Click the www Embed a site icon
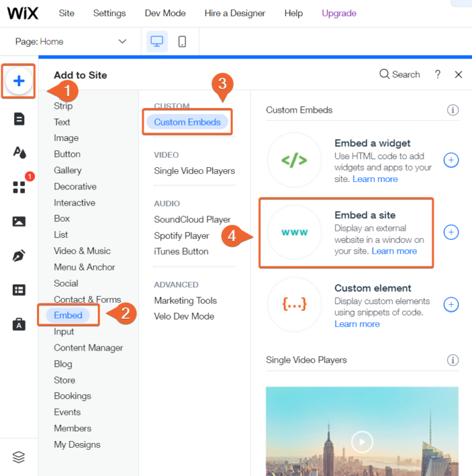Image resolution: width=472 pixels, height=476 pixels. coord(294,232)
